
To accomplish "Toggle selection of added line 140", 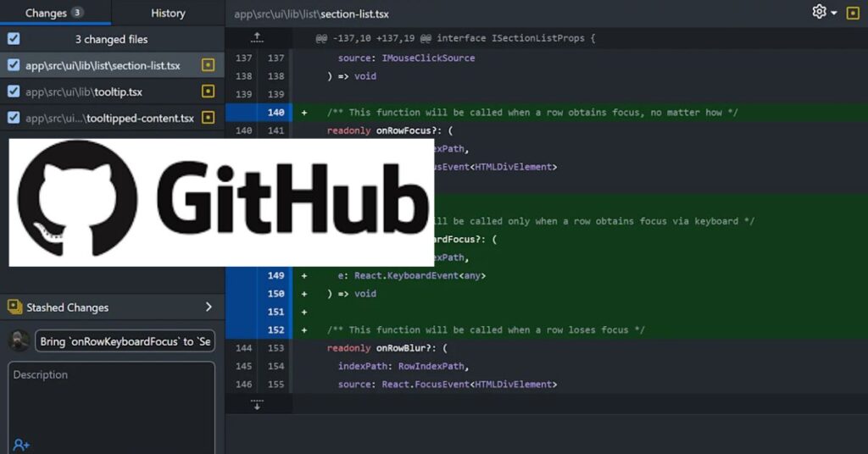I will click(259, 113).
